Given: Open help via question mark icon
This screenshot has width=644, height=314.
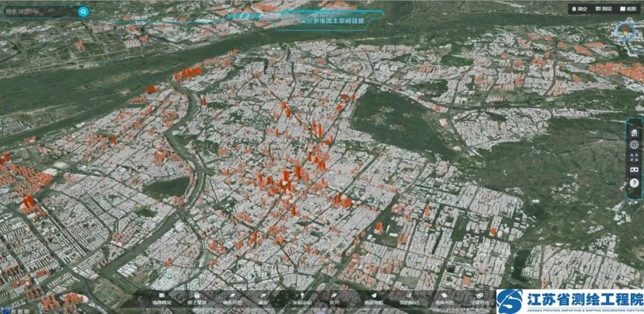Looking at the screenshot, I should click(634, 183).
